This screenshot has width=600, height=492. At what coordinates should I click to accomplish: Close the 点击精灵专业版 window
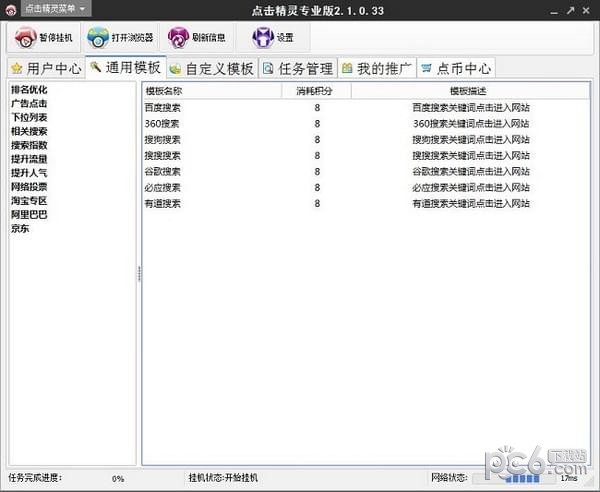coord(586,10)
